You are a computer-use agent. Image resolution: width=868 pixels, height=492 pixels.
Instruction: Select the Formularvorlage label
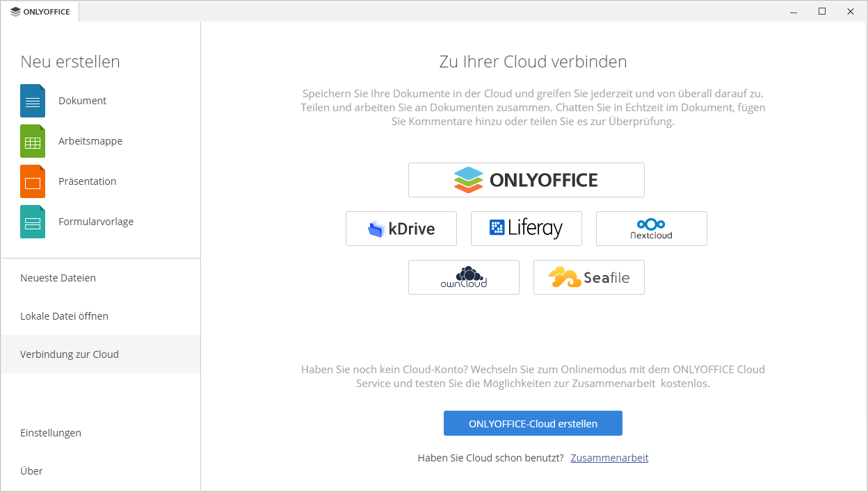click(96, 222)
